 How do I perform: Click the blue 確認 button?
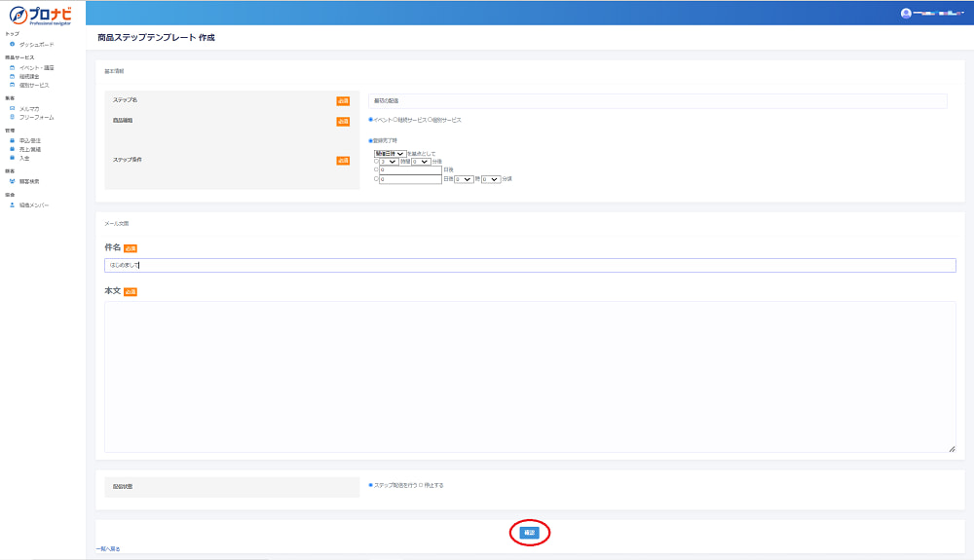pos(529,533)
